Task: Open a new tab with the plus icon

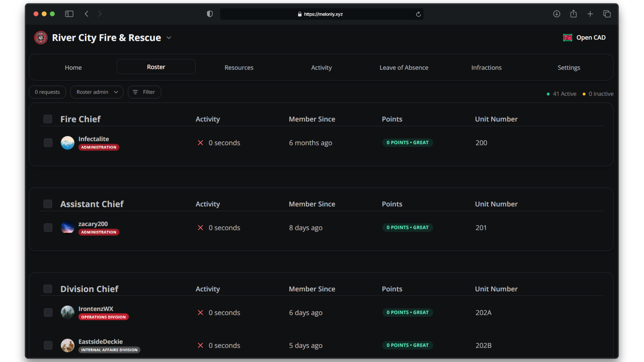Action: tap(590, 14)
